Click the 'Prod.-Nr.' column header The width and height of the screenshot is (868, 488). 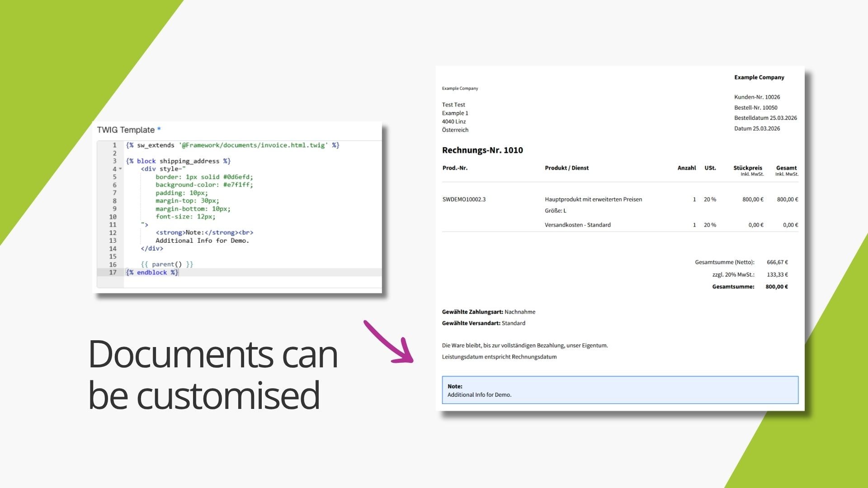point(455,168)
